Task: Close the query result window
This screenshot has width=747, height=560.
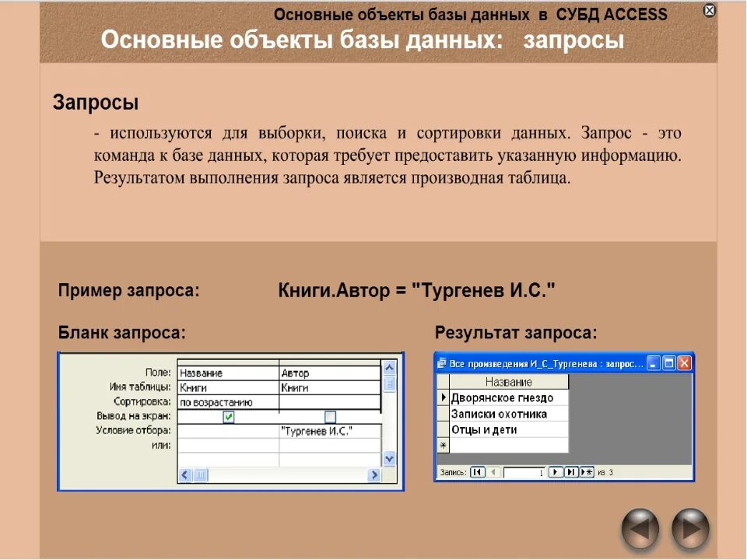Action: (x=685, y=363)
